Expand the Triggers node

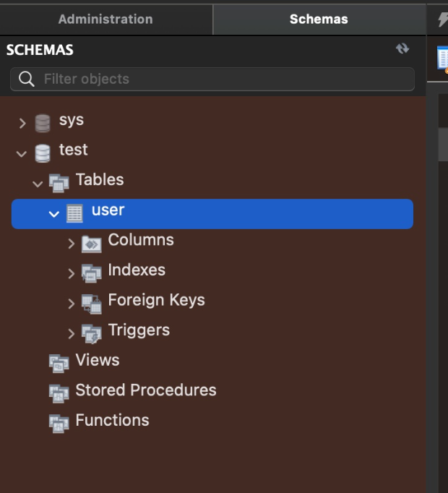[x=71, y=333]
